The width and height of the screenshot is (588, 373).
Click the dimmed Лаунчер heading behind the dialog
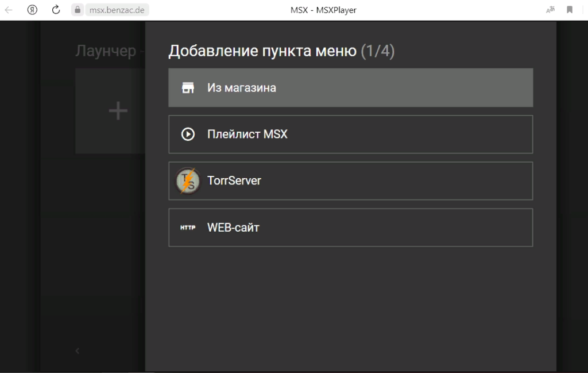coord(105,51)
